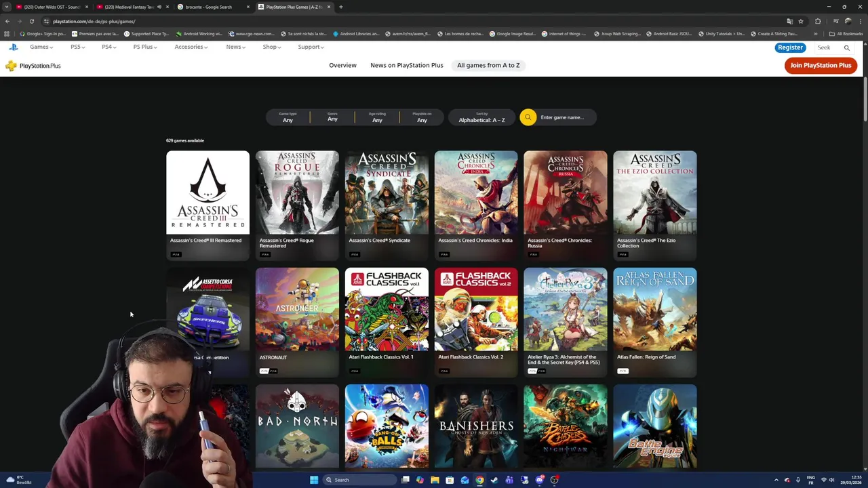Open Google Chrome on the taskbar
The width and height of the screenshot is (868, 488).
click(479, 480)
